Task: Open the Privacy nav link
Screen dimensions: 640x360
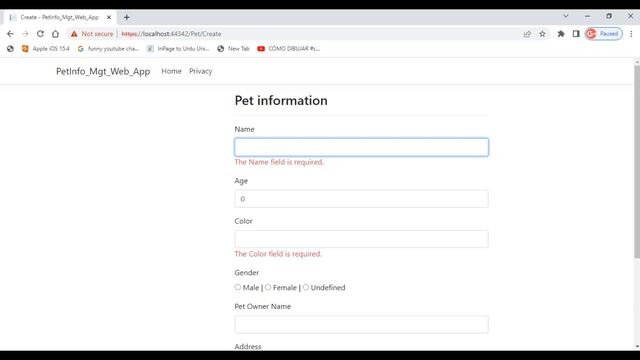Action: (200, 71)
